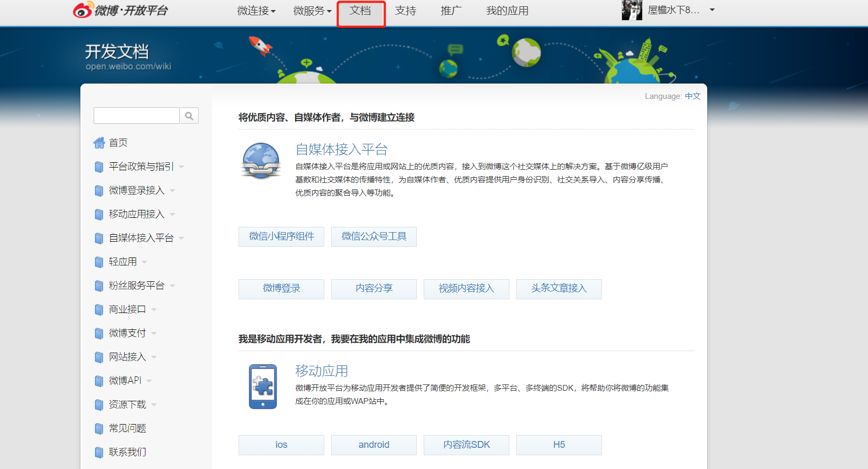868x469 pixels.
Task: Open 资源下载 in the sidebar
Action: (x=127, y=404)
